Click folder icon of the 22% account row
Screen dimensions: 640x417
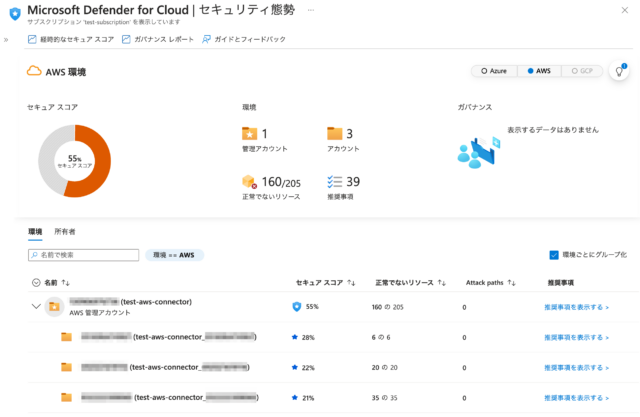[x=67, y=367]
